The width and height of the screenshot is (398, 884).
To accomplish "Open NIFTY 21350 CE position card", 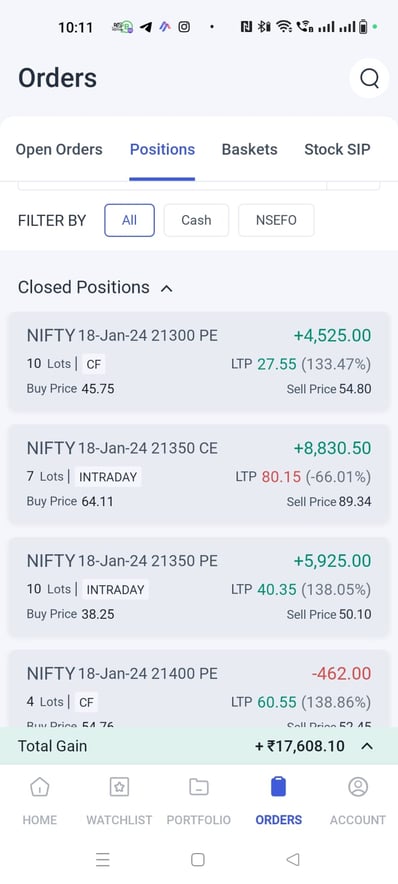I will [199, 474].
